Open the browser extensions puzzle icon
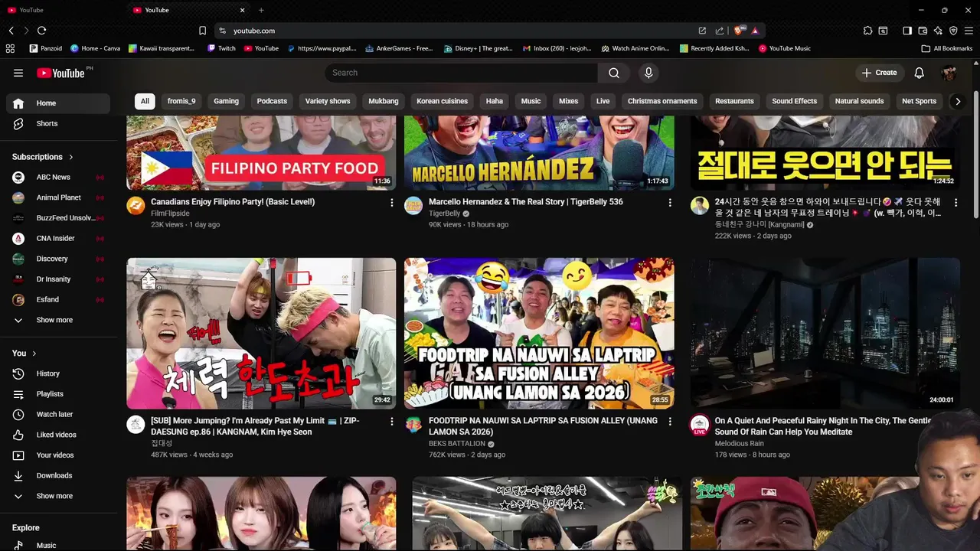Screen dimensions: 980x551 867,31
